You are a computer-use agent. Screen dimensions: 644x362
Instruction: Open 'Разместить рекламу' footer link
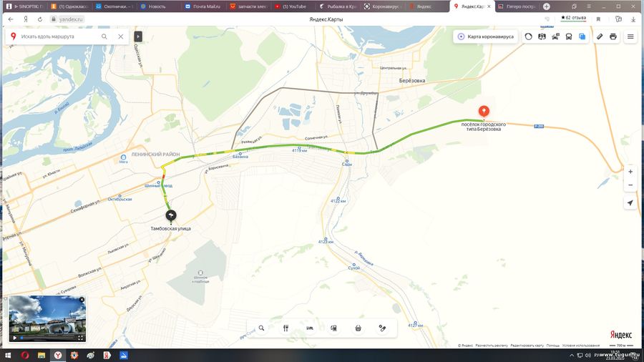pos(491,346)
